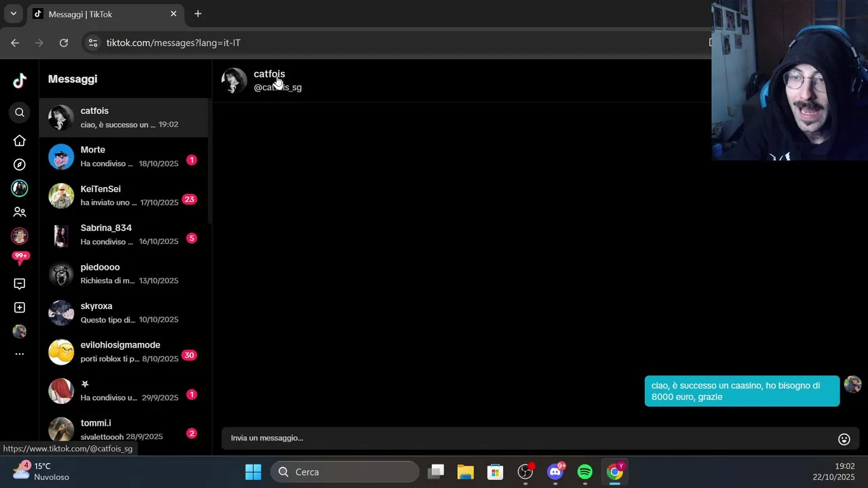Click the taskbar Cerca search box
This screenshot has width=868, height=488.
pos(345,472)
